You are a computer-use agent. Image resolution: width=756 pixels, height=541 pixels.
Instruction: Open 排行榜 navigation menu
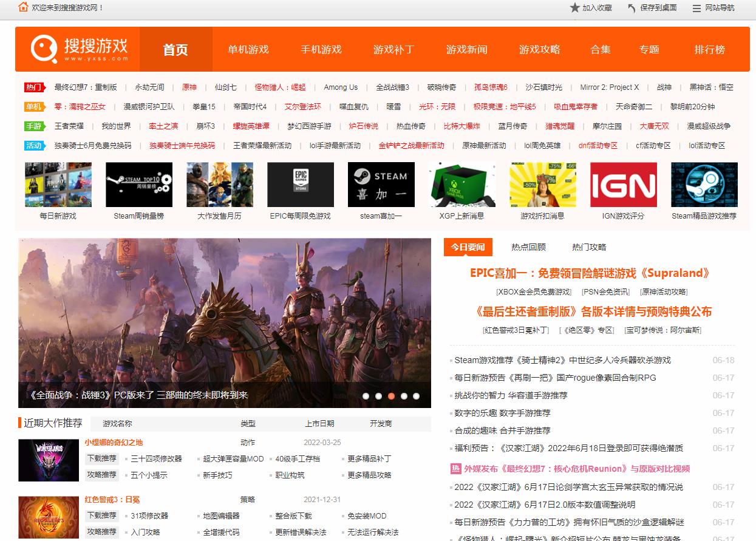click(x=710, y=49)
